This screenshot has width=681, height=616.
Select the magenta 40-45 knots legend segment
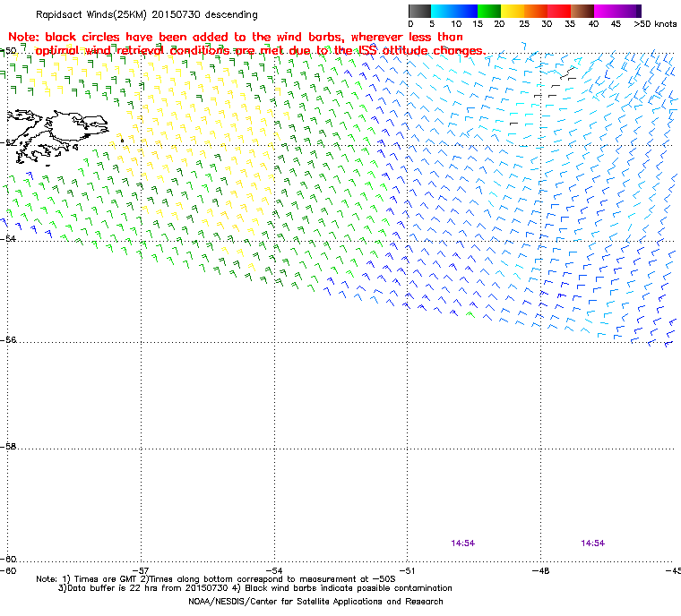606,11
